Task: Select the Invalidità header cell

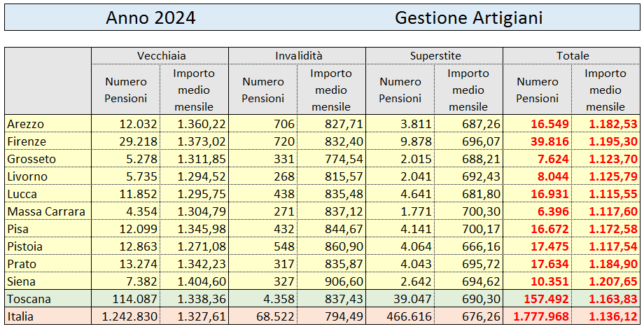Action: coord(297,56)
